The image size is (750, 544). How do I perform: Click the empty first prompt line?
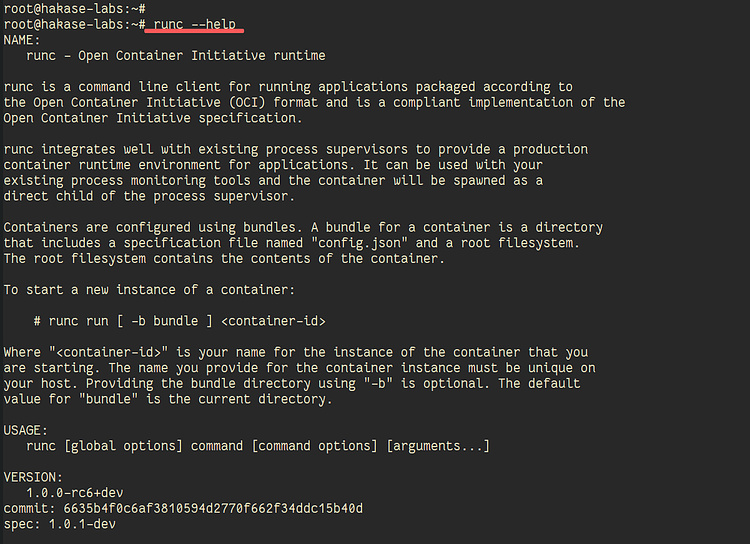coord(75,8)
